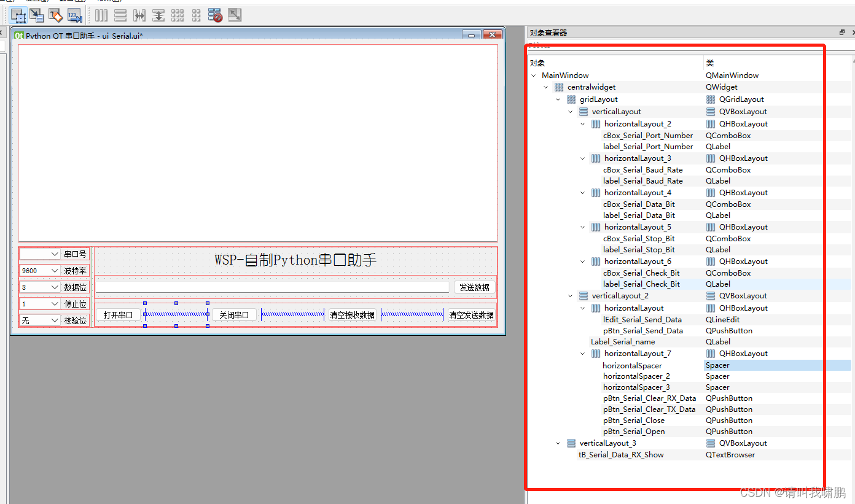
Task: Select the 波特率 label on the form
Action: pyautogui.click(x=76, y=271)
